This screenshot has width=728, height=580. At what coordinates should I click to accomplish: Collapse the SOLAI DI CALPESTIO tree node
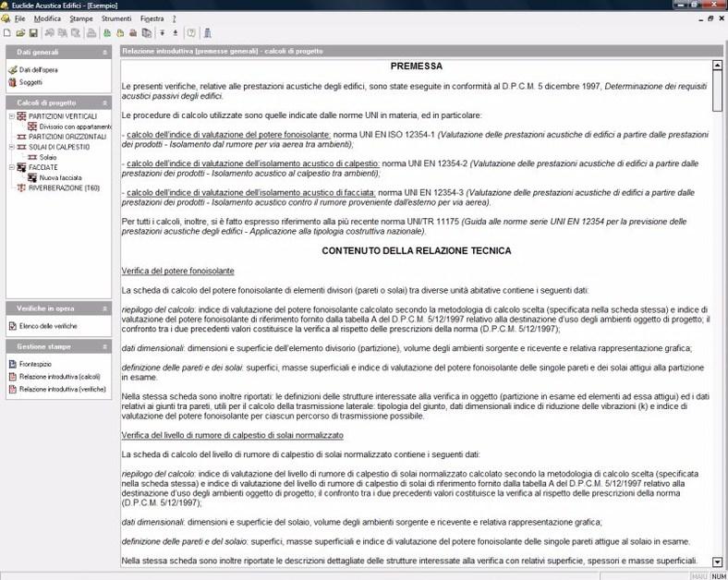pyautogui.click(x=10, y=147)
